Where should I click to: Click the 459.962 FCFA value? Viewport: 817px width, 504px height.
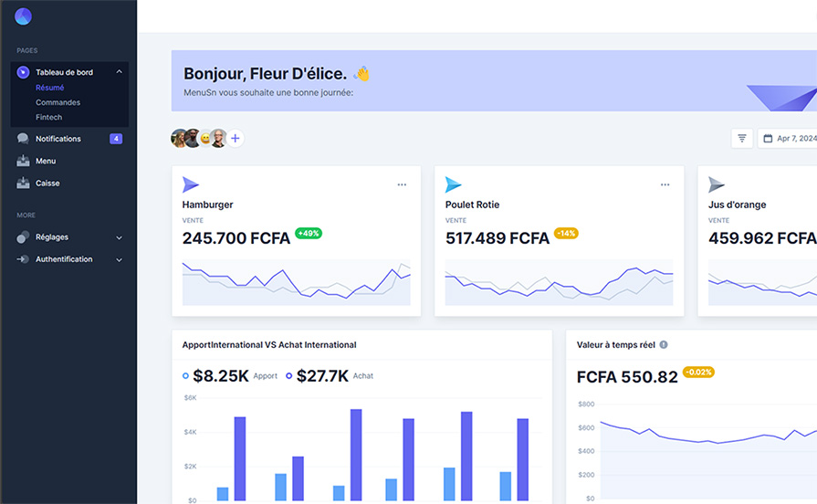point(762,238)
